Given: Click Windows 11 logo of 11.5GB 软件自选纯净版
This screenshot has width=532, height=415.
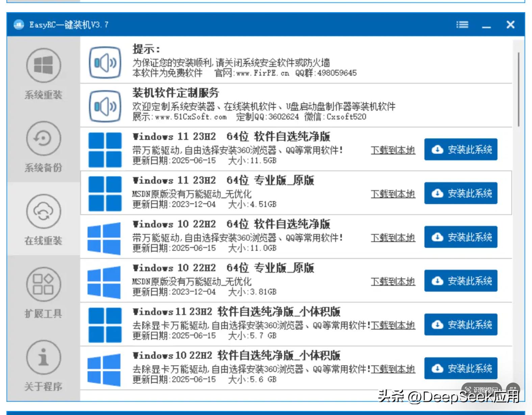Looking at the screenshot, I should (105, 150).
